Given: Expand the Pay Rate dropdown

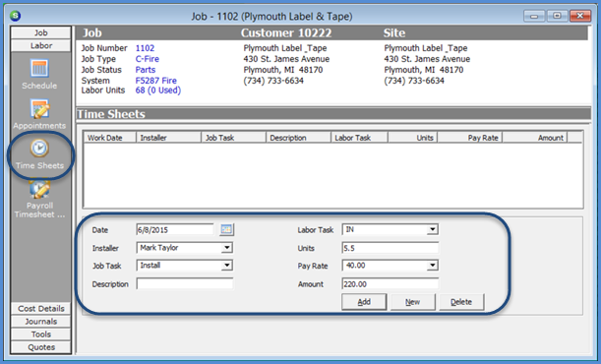Looking at the screenshot, I should pyautogui.click(x=433, y=266).
